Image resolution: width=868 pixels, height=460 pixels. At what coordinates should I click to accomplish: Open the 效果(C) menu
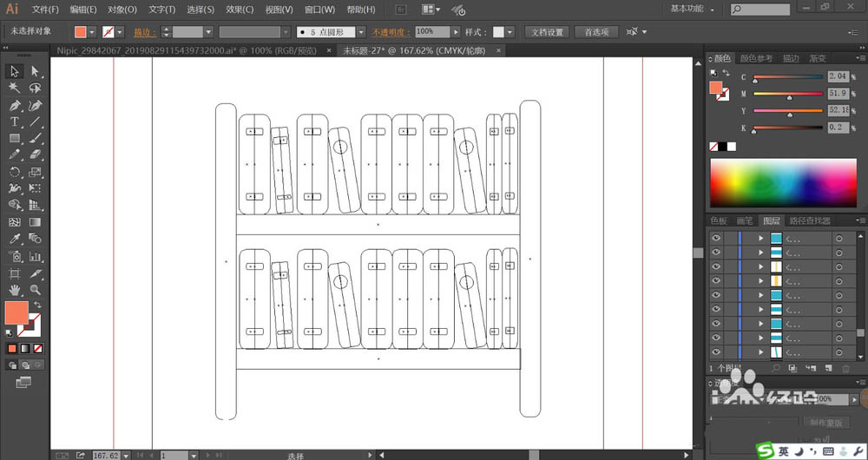pos(240,10)
